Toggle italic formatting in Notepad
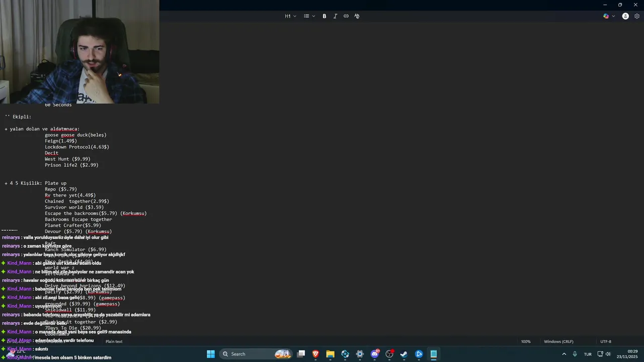 tap(335, 16)
